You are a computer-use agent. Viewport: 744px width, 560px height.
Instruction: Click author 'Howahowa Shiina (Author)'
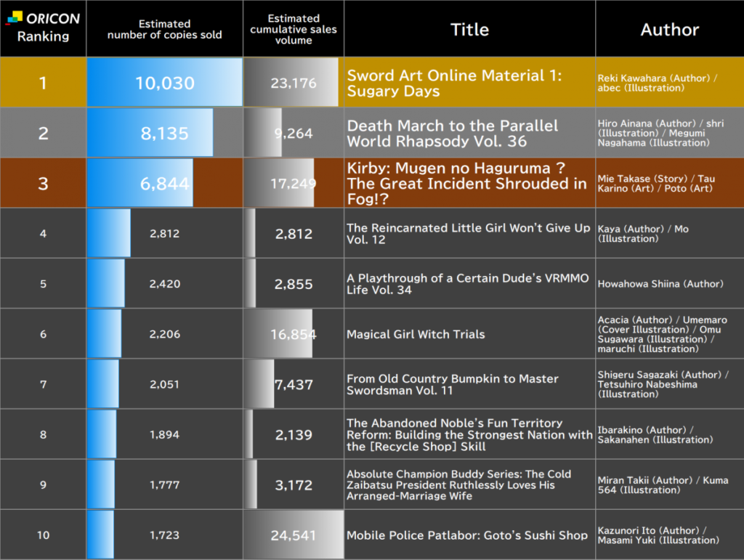coord(660,283)
